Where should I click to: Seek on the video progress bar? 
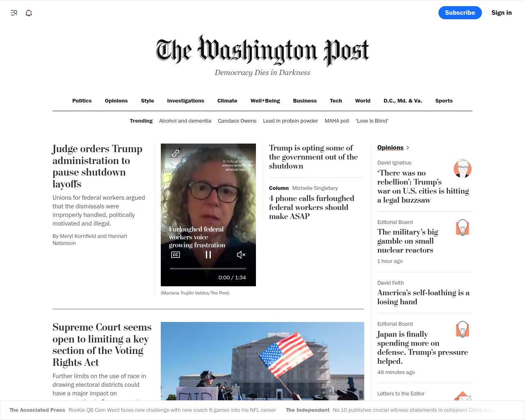(208, 269)
